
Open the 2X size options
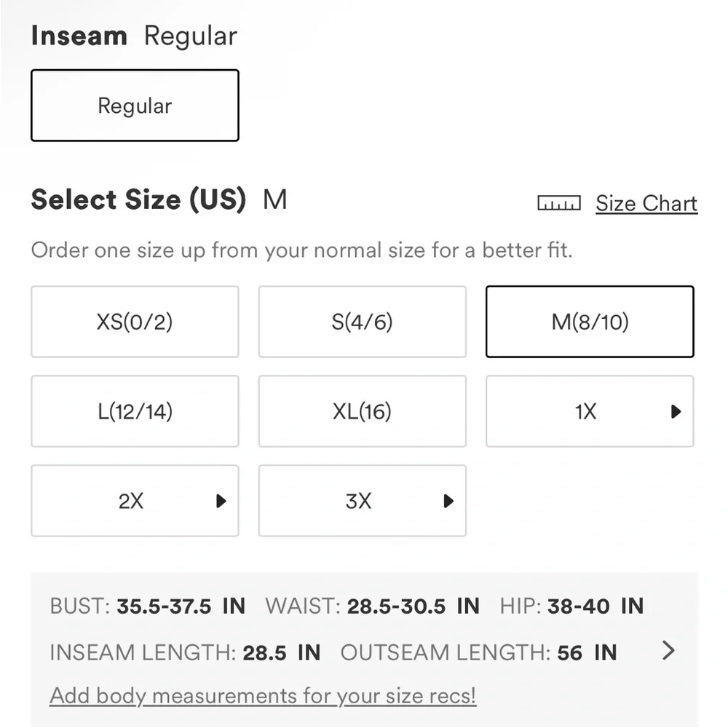coord(131,501)
